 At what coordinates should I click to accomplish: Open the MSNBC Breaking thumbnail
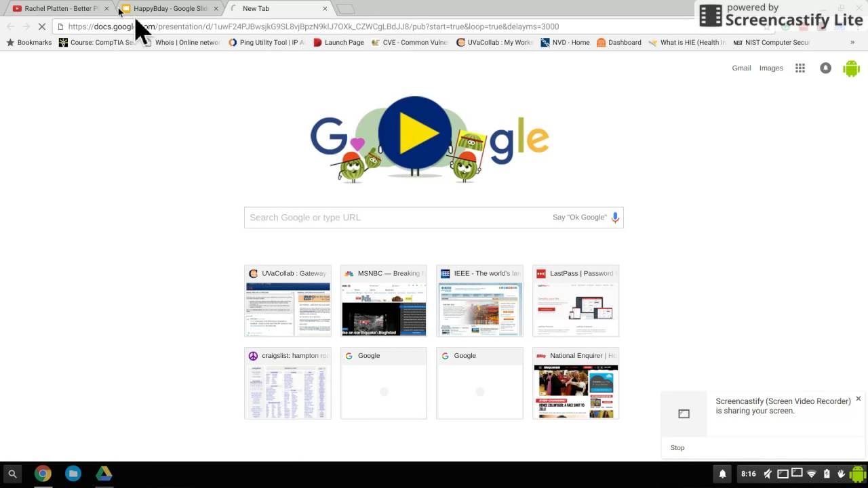(384, 301)
